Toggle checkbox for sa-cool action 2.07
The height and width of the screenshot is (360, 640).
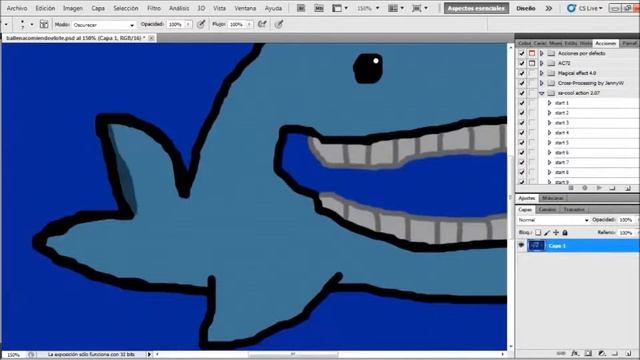[522, 93]
